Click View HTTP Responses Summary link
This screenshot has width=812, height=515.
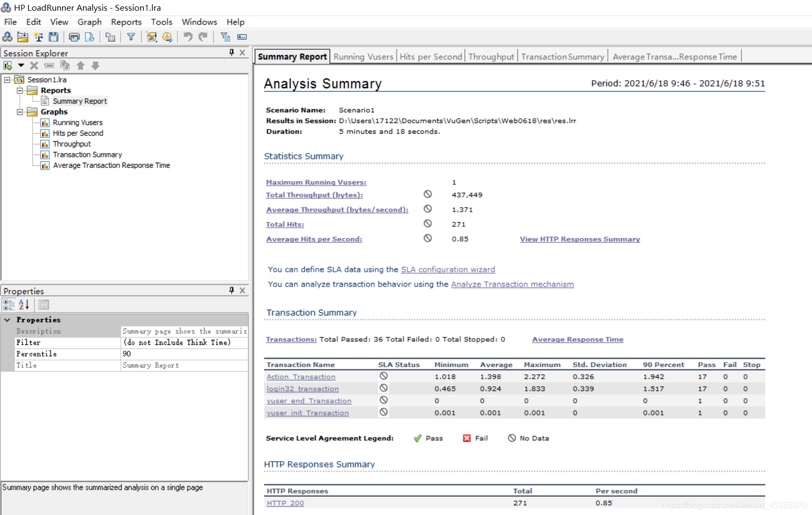(x=580, y=239)
